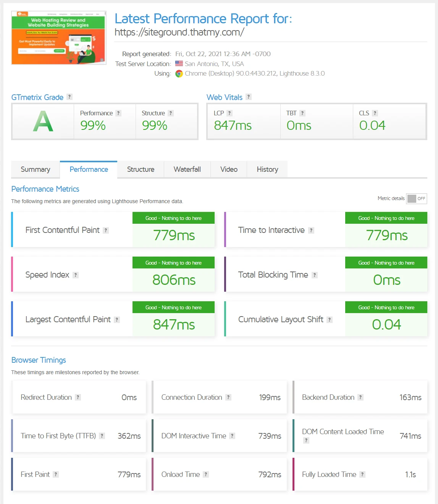Click the Web Vitals help icon
Image resolution: width=438 pixels, height=504 pixels.
click(x=249, y=97)
